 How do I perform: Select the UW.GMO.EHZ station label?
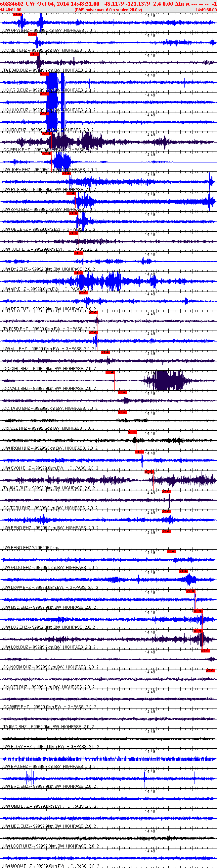[x=50, y=806]
